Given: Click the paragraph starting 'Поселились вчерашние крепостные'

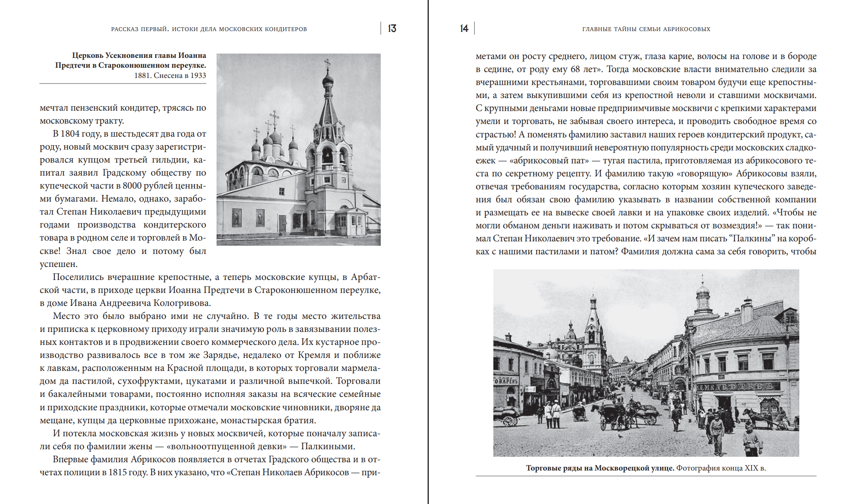Looking at the screenshot, I should tap(210, 290).
